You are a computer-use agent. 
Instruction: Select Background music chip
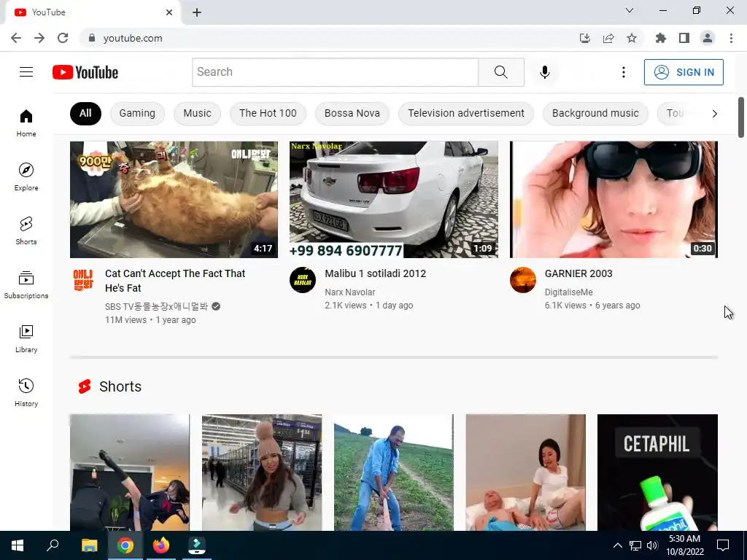tap(595, 113)
